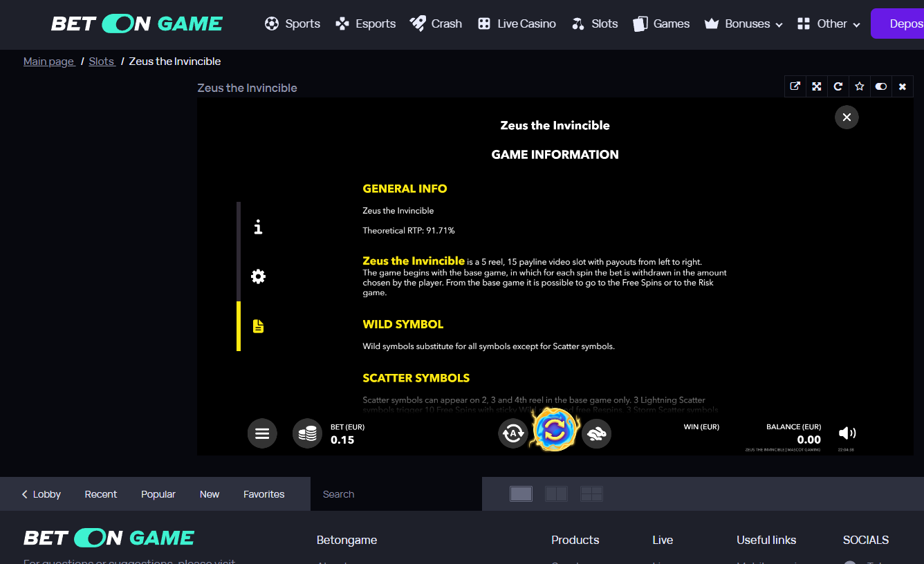Select the game rules document tab
The height and width of the screenshot is (564, 924).
point(258,326)
